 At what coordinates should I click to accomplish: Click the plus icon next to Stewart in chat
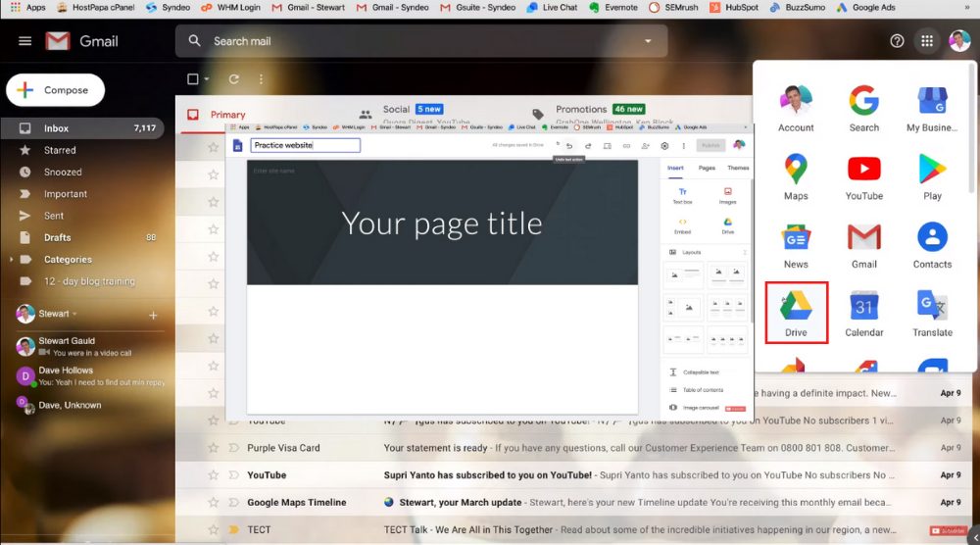pyautogui.click(x=153, y=316)
